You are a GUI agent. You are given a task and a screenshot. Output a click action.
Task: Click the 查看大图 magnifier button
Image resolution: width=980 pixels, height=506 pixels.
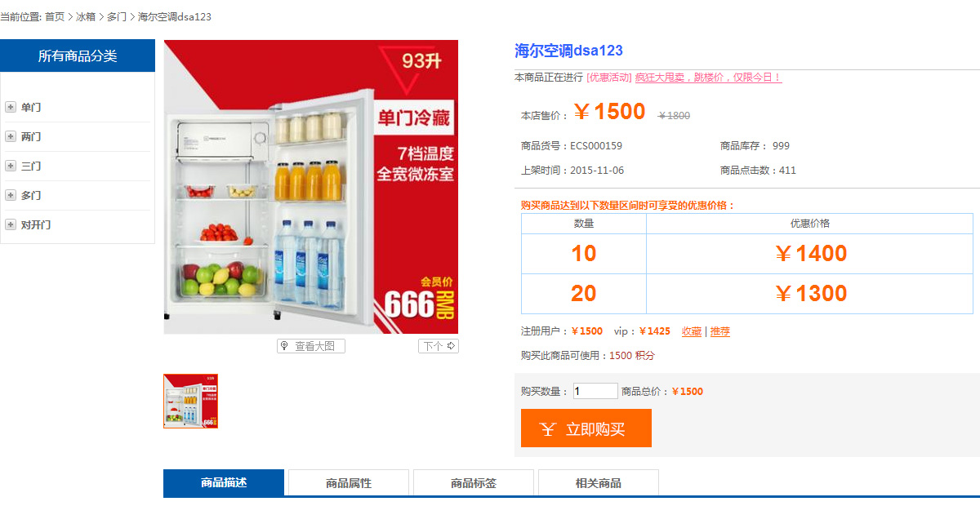(311, 346)
